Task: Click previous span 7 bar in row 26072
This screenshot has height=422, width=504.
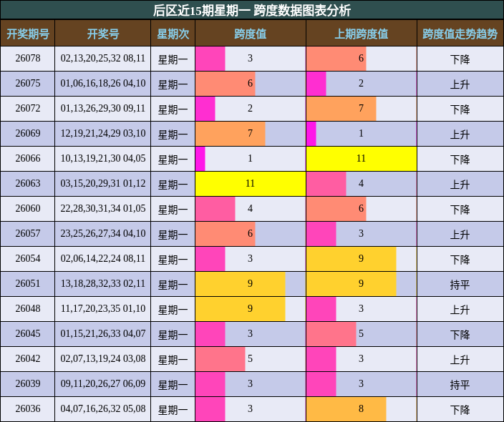Action: 341,109
